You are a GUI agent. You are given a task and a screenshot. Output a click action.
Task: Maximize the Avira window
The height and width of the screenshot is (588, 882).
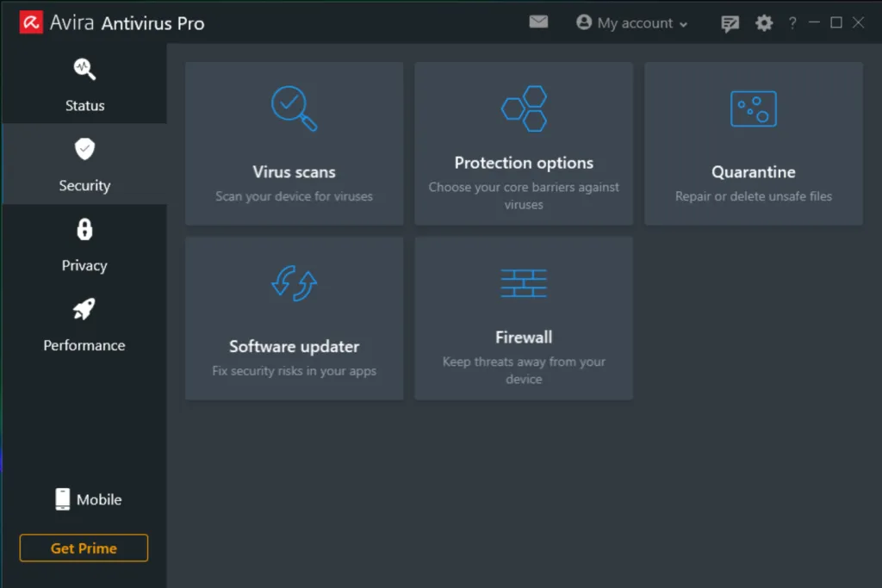coord(835,23)
